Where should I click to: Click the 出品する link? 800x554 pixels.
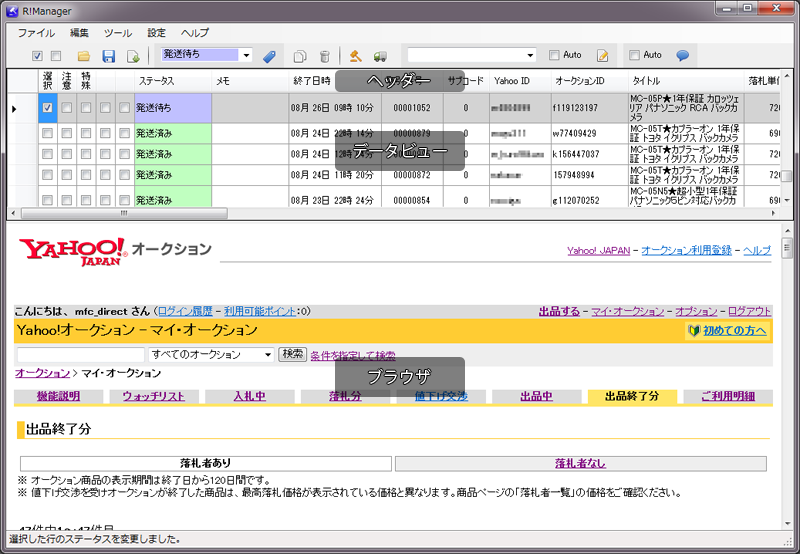559,311
